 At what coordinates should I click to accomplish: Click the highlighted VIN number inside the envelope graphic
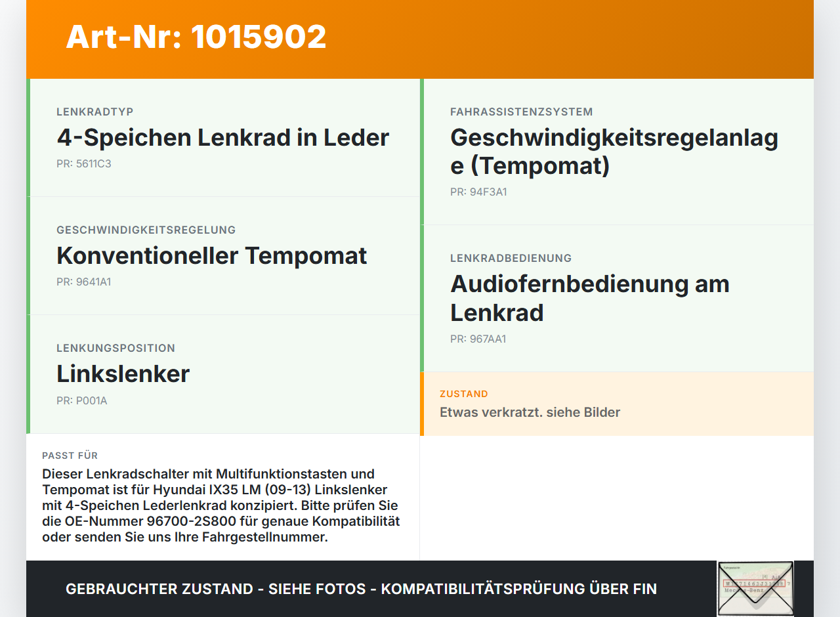pos(755,582)
